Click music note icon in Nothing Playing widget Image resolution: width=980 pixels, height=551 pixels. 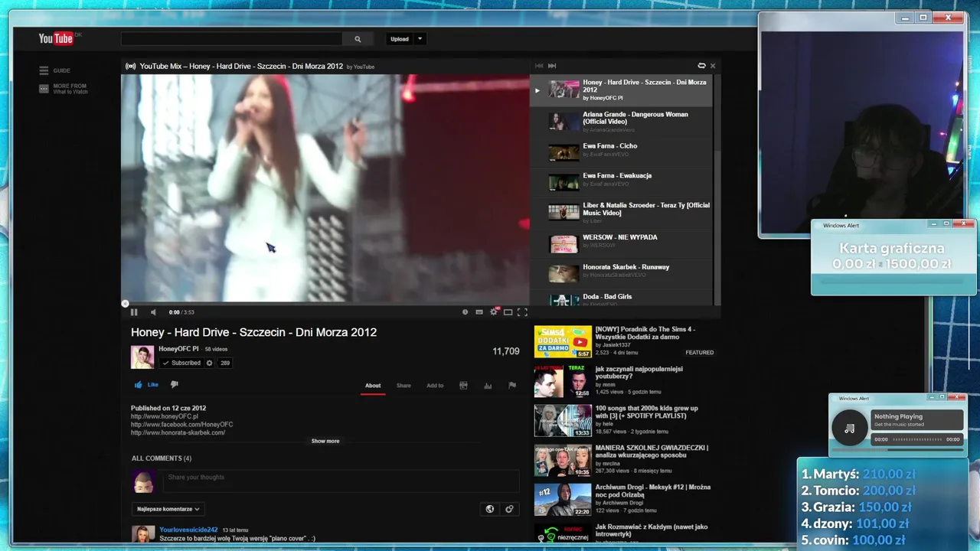(x=849, y=429)
